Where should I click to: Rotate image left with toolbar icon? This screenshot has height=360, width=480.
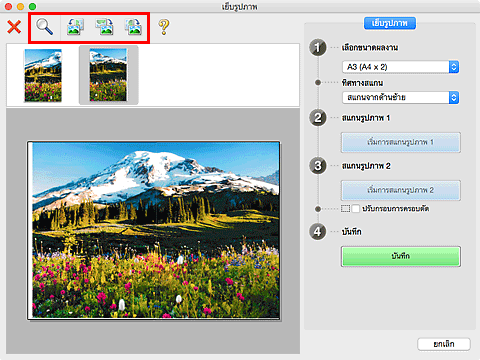coord(75,27)
